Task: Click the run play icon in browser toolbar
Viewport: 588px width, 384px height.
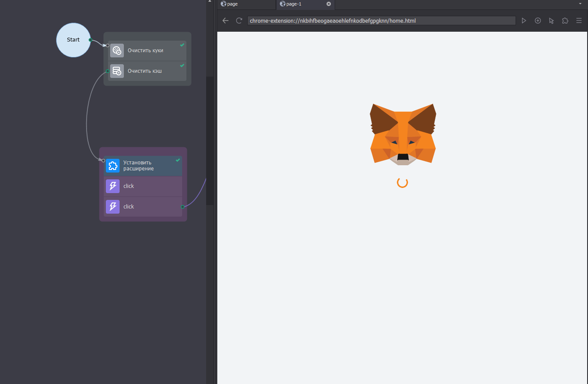Action: click(524, 21)
